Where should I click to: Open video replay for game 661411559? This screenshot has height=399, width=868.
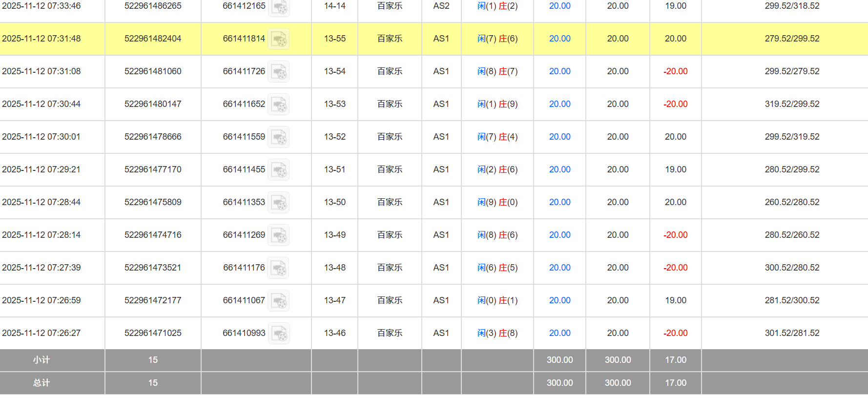pyautogui.click(x=279, y=137)
